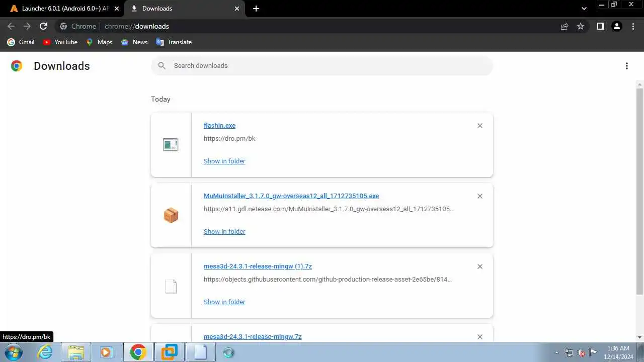Open the network tray icon

569,352
